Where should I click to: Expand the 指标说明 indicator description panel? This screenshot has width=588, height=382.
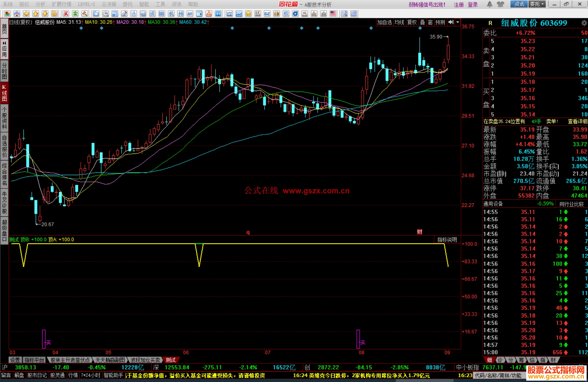click(x=447, y=240)
